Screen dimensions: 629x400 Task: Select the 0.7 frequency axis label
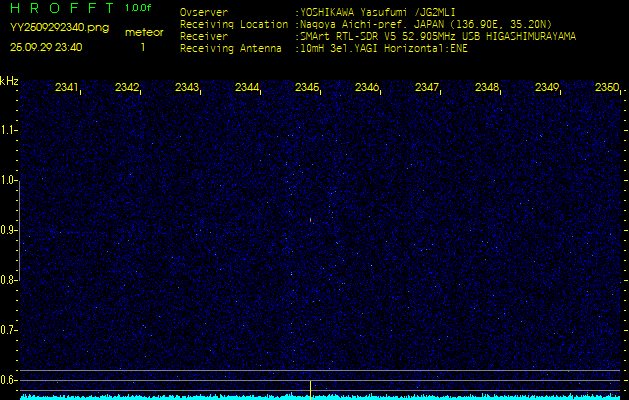9,329
